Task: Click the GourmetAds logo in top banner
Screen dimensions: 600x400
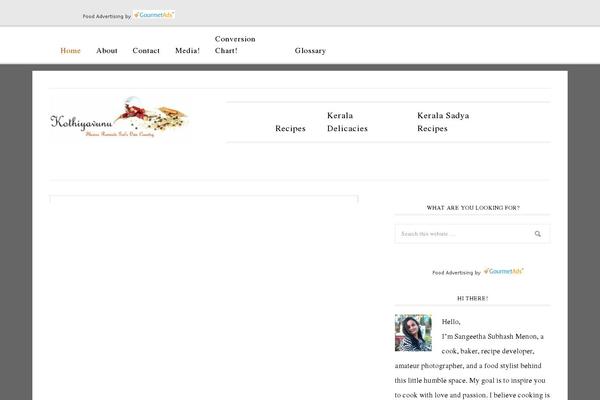Action: coord(154,15)
